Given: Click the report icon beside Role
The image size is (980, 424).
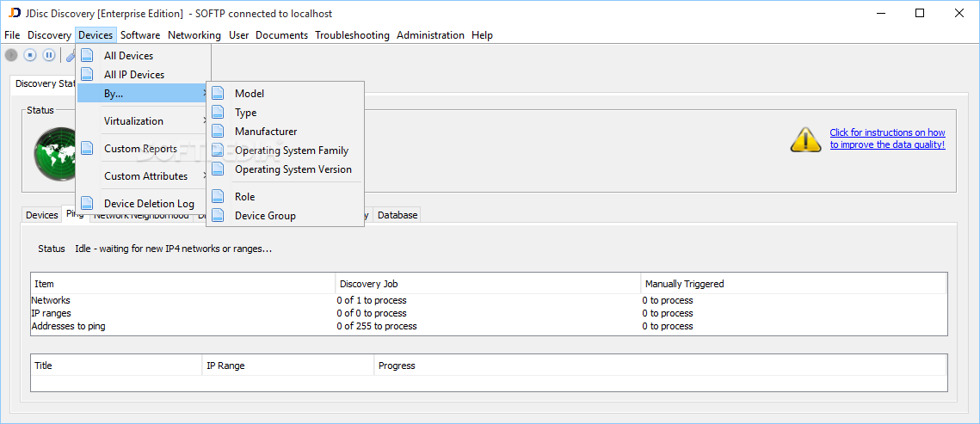Looking at the screenshot, I should tap(218, 196).
